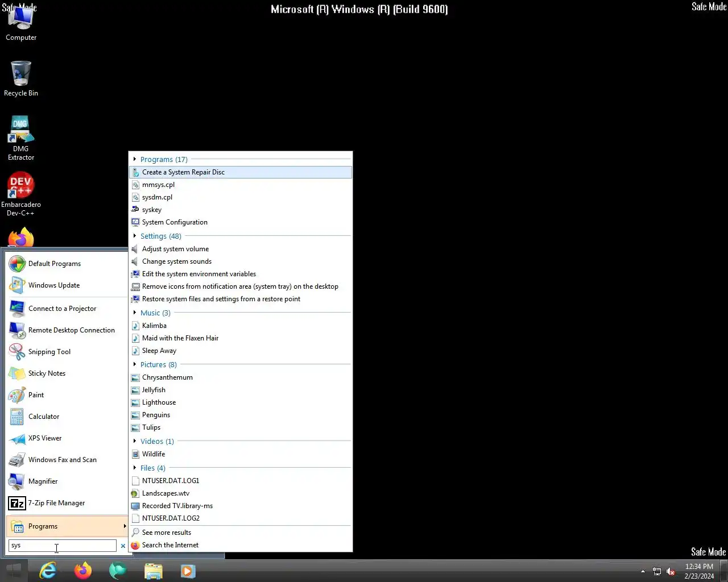The image size is (728, 582).
Task: Open File Explorer from the taskbar
Action: tap(154, 571)
